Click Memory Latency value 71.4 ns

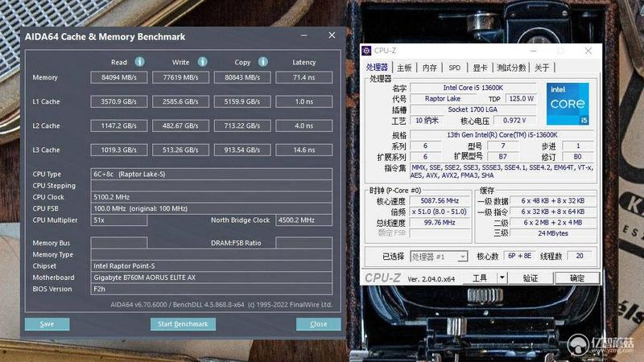304,77
